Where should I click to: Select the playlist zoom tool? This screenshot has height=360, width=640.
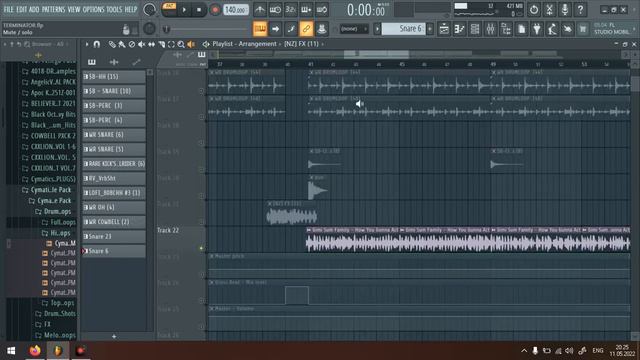coord(181,44)
